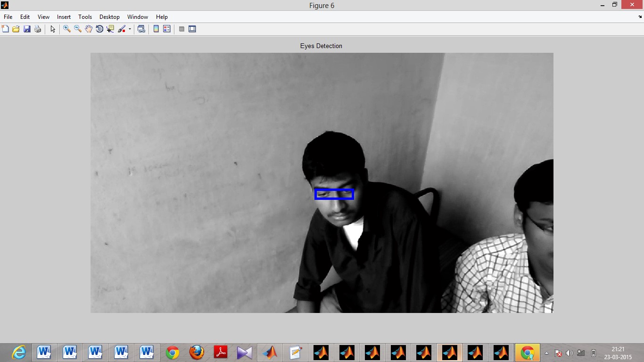This screenshot has width=644, height=362.
Task: Click the volume speaker tray icon
Action: 570,353
